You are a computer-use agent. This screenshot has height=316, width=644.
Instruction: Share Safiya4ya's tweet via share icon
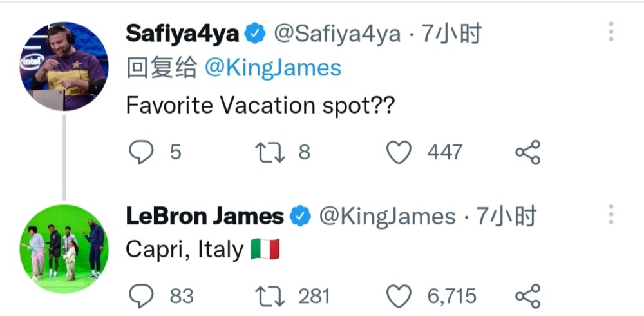pos(528,152)
